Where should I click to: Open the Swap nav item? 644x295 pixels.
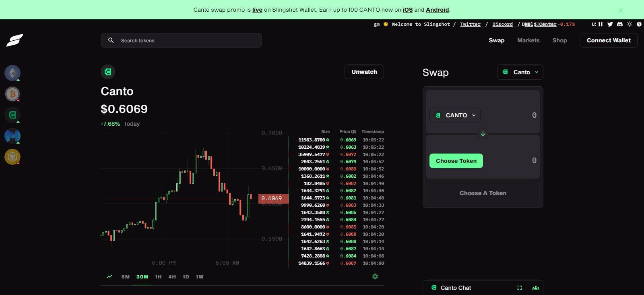pos(497,40)
